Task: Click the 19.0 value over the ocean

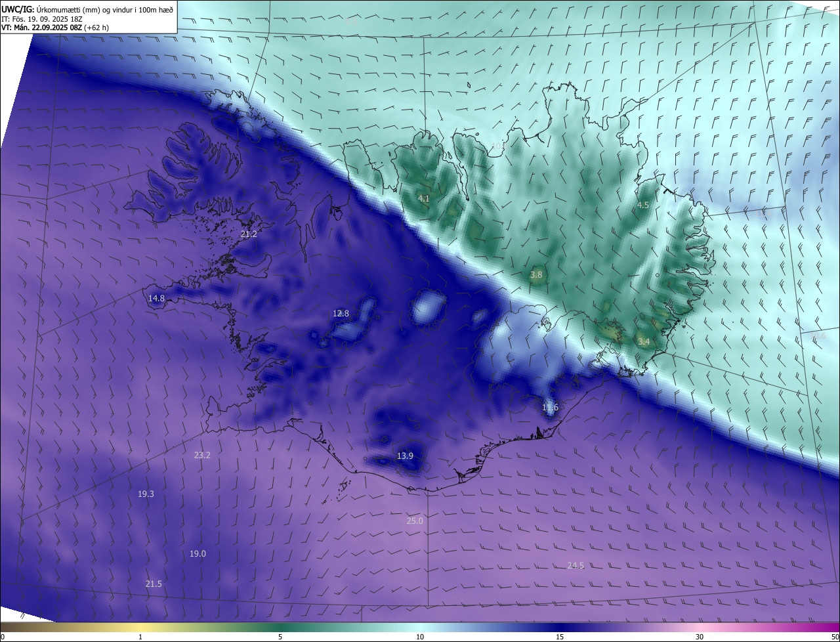Action: pyautogui.click(x=198, y=554)
